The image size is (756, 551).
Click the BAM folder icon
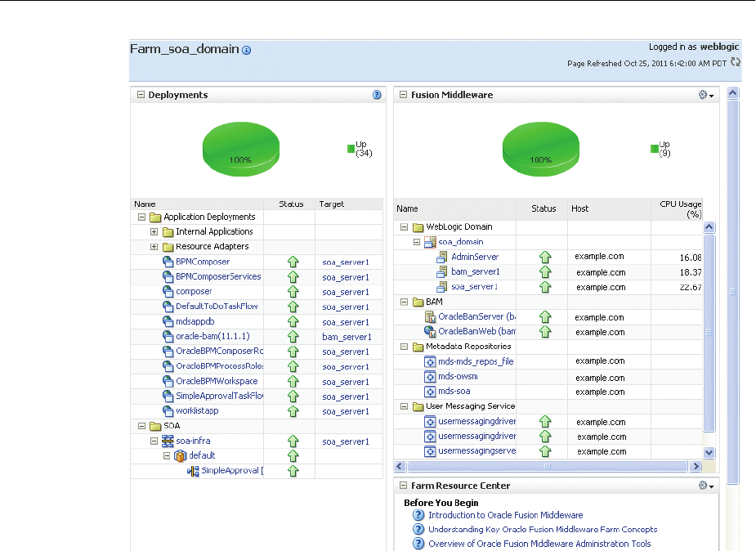[418, 302]
